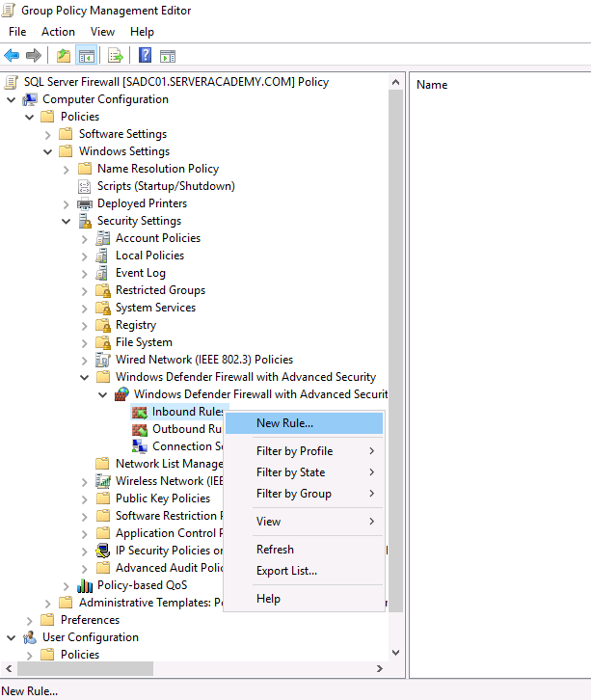591x700 pixels.
Task: Click the blue Help question mark icon
Action: pos(145,55)
